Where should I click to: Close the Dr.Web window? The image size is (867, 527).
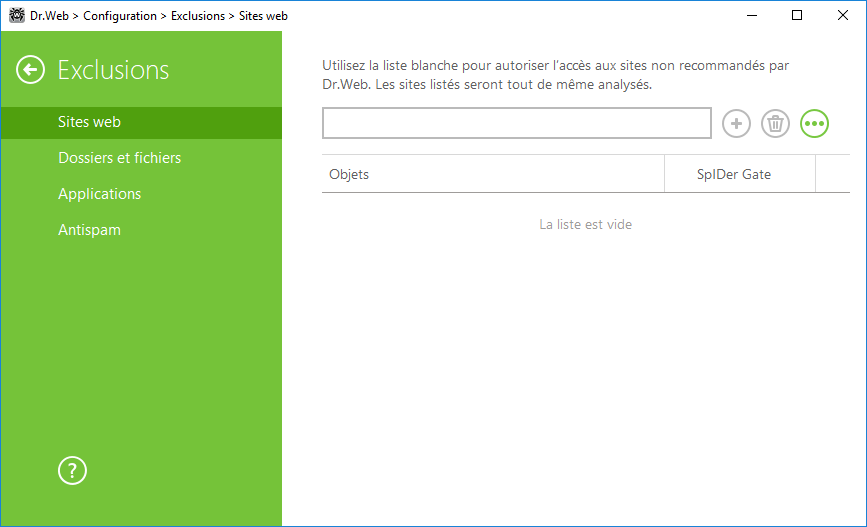(x=843, y=15)
